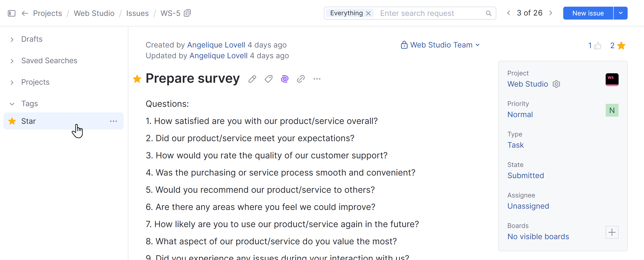Expand the Drafts section

point(12,39)
